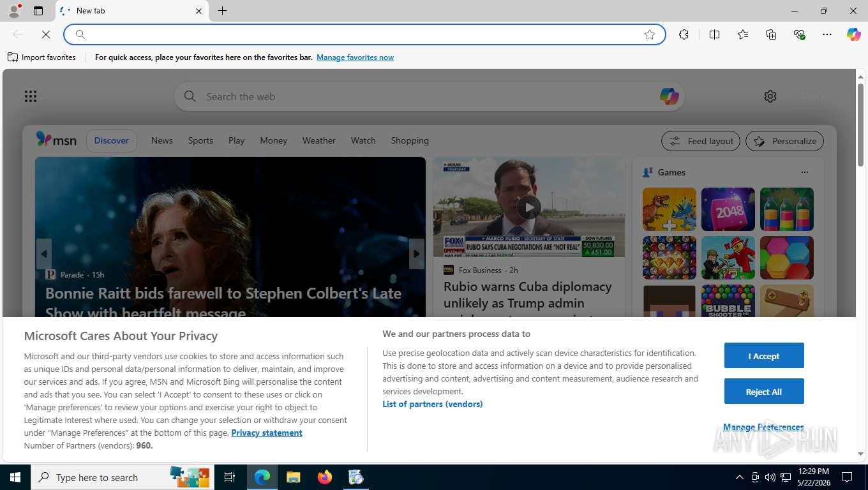This screenshot has height=490, width=868.
Task: Show hidden system tray icons
Action: click(x=739, y=477)
